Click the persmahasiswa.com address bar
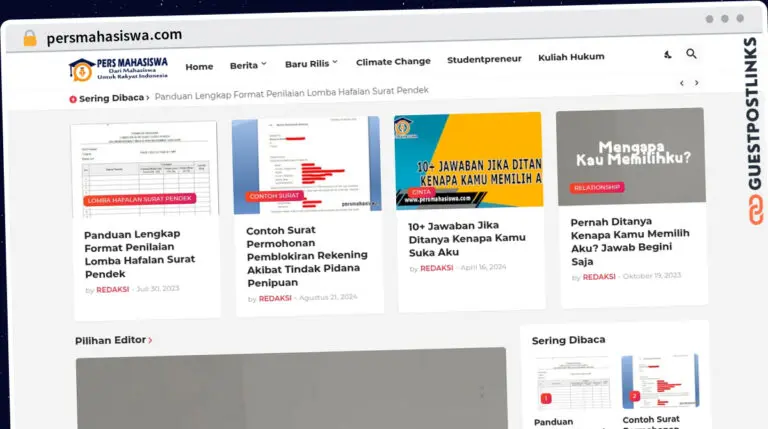Screen dimensions: 768x429 (114, 36)
